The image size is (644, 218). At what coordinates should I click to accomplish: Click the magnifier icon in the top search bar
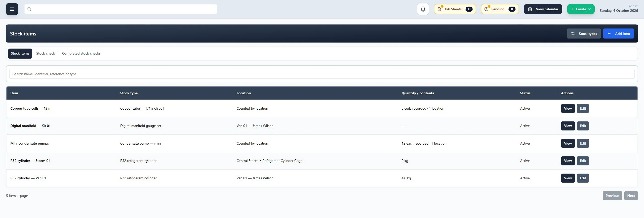point(29,9)
